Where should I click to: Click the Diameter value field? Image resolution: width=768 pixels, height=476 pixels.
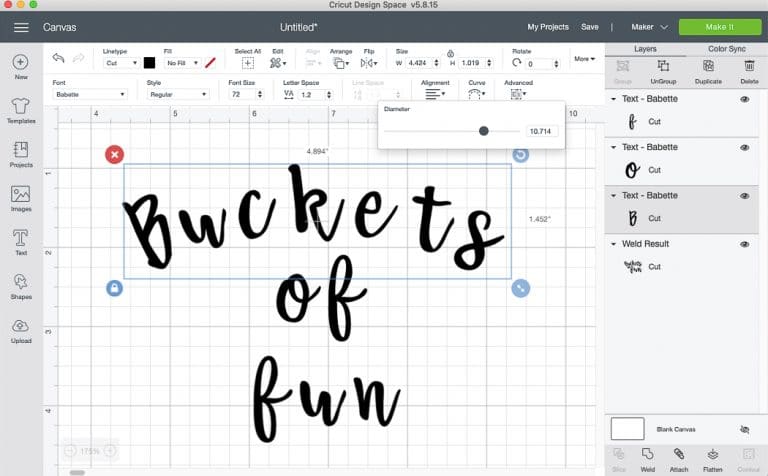pyautogui.click(x=541, y=131)
